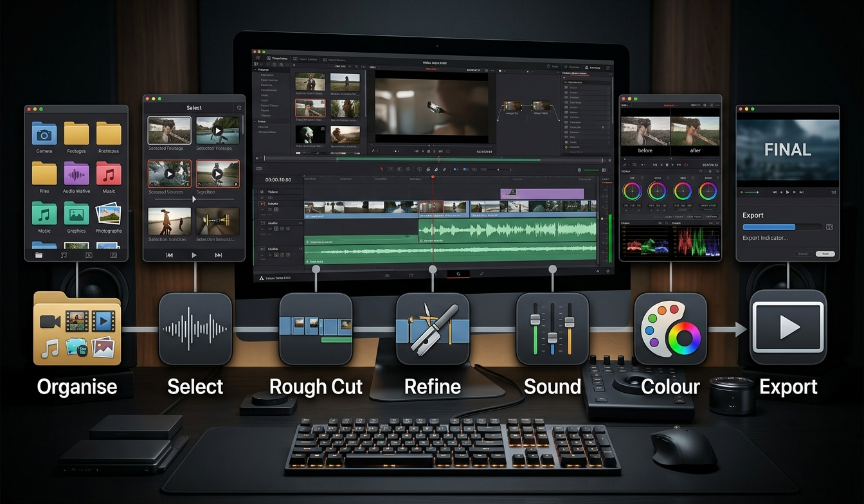
Task: Open the blue Camera folder
Action: click(x=44, y=134)
